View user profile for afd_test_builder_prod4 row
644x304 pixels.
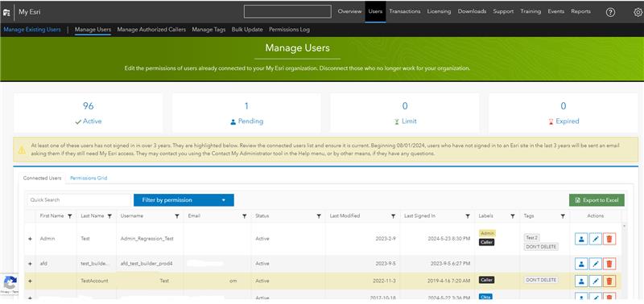(x=581, y=263)
